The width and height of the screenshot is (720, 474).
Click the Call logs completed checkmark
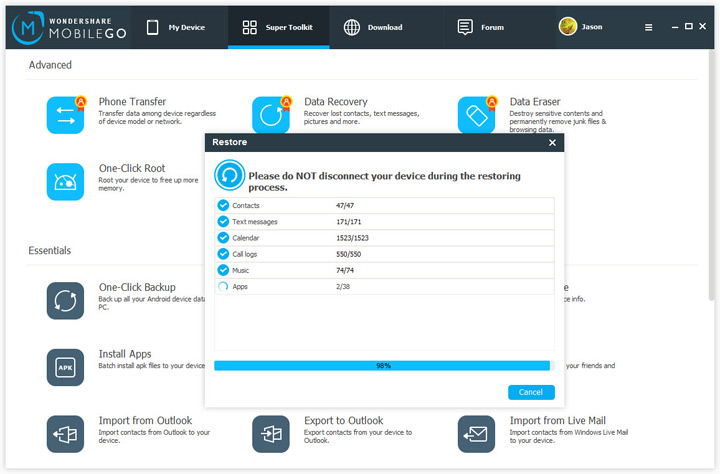click(223, 254)
